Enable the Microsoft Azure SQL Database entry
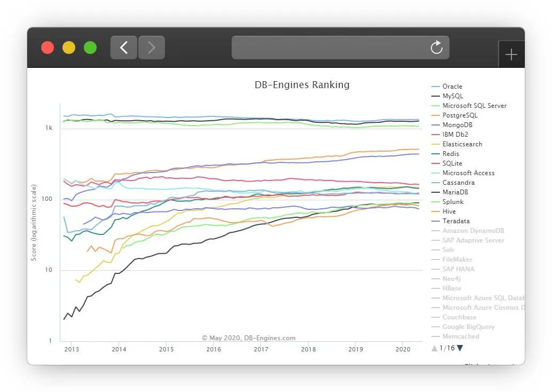The image size is (552, 392). 478,298
